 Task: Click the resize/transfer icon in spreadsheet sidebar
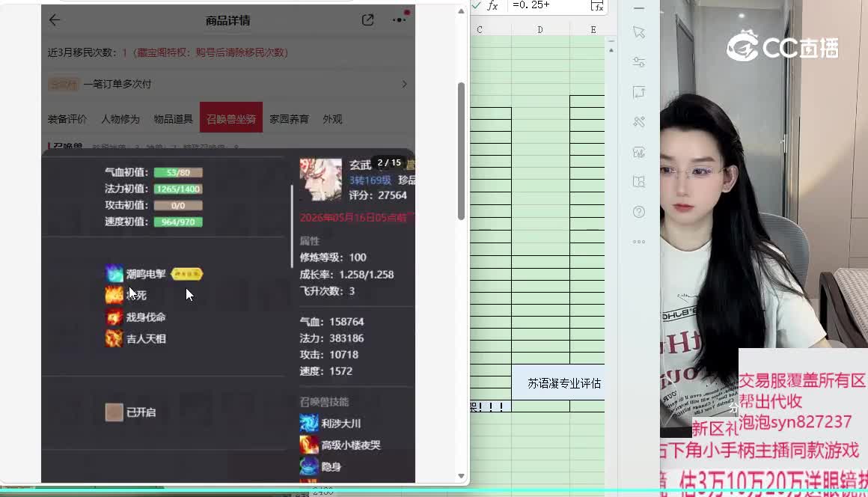click(639, 92)
